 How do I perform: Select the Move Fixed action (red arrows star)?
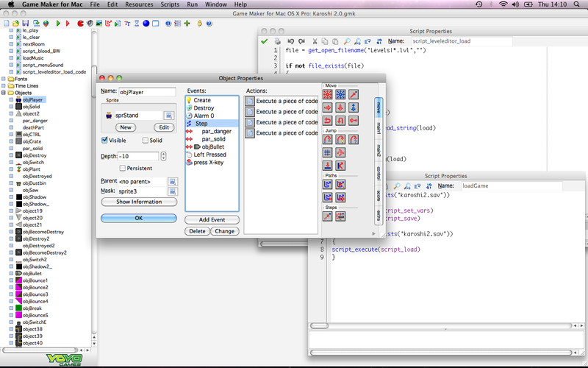pyautogui.click(x=327, y=94)
